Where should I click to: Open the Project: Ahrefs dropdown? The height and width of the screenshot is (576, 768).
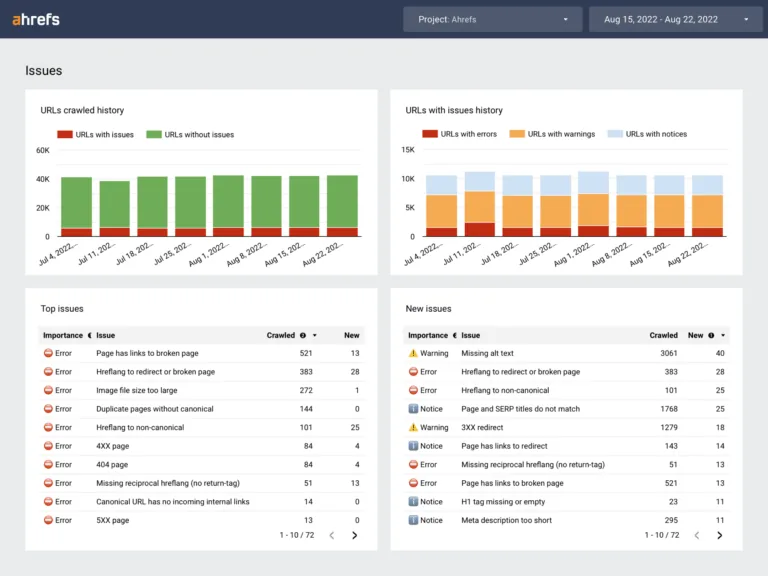point(493,20)
